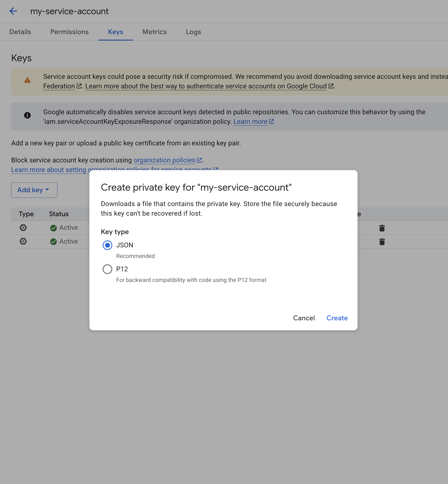Screen dimensions: 448x484
Task: Open the Metrics tab
Action: [154, 32]
